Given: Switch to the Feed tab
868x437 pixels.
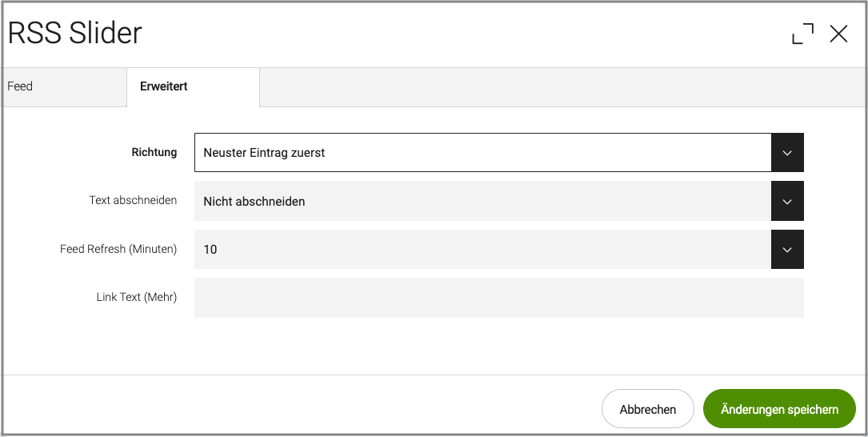Looking at the screenshot, I should (x=21, y=86).
